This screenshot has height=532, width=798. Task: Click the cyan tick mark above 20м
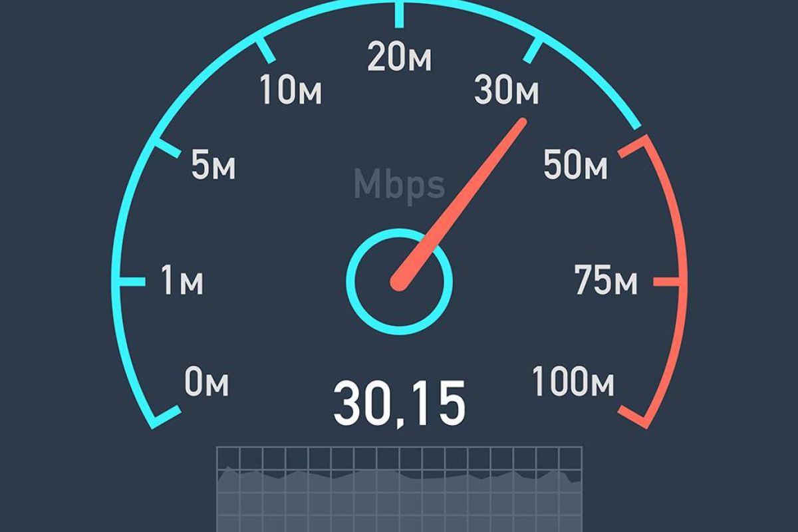(x=399, y=15)
